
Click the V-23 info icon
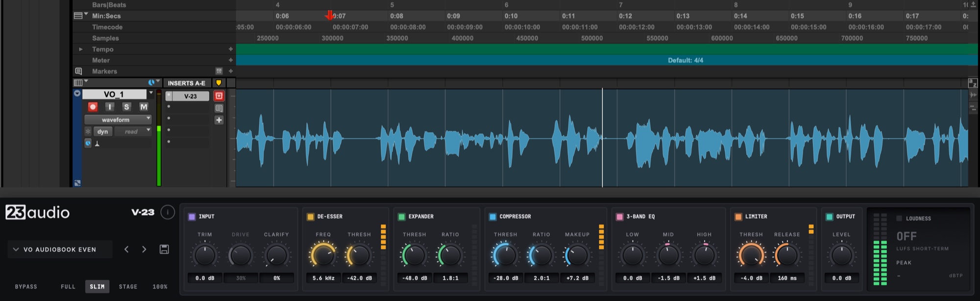[168, 212]
